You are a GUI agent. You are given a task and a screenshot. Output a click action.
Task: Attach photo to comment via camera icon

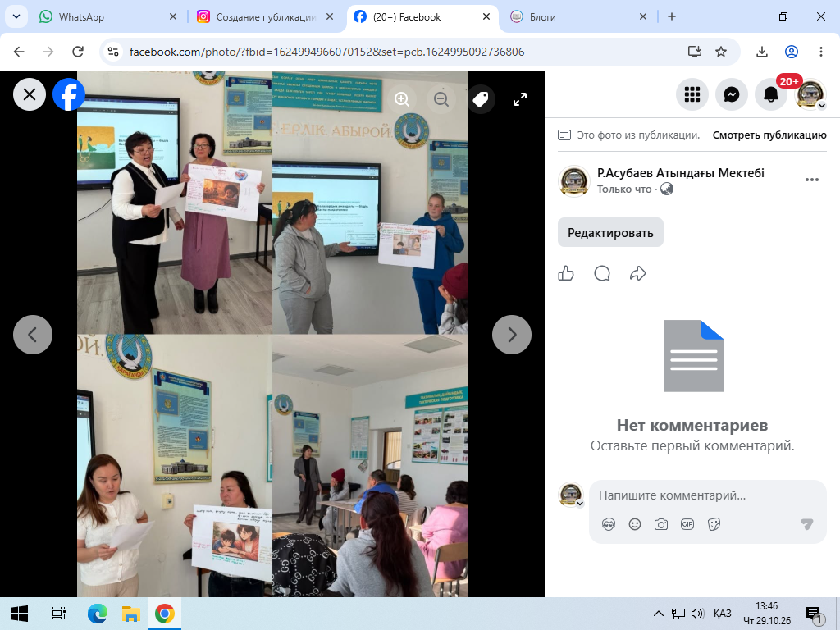[x=661, y=524]
